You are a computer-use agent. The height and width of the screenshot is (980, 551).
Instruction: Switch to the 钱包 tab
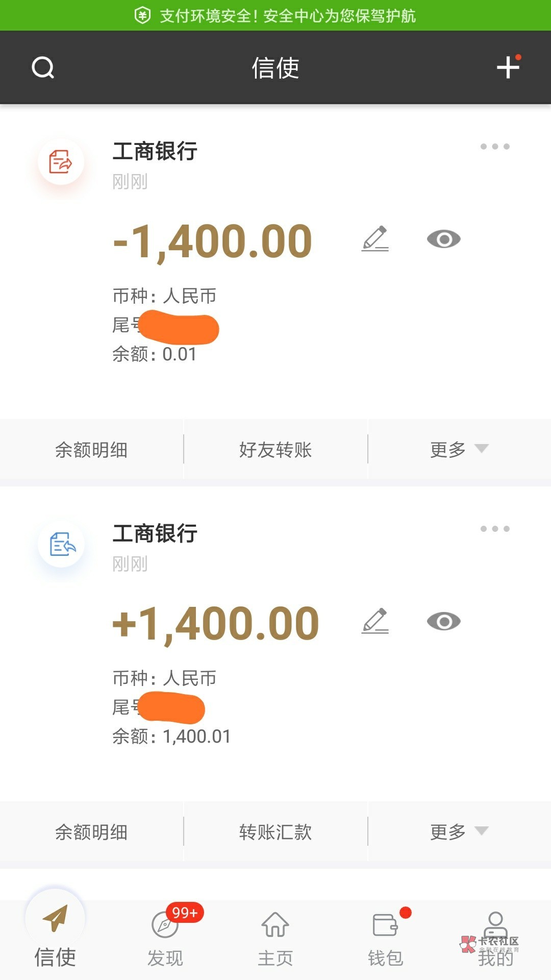[386, 938]
